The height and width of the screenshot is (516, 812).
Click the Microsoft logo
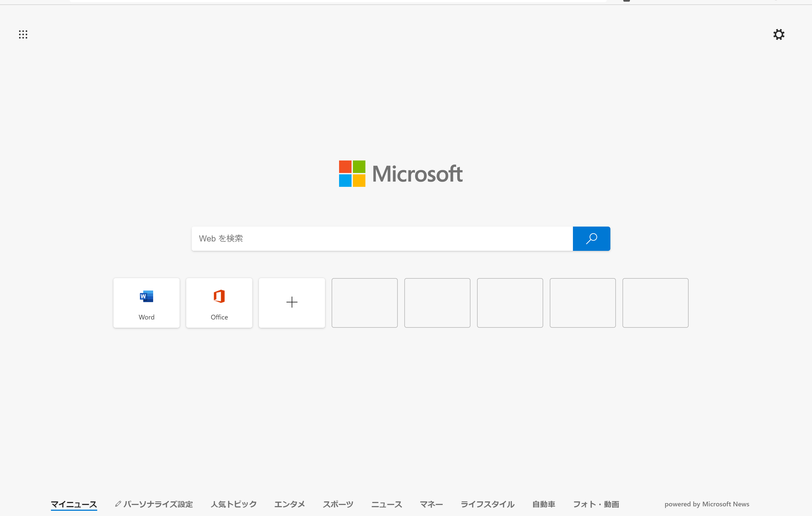point(400,173)
